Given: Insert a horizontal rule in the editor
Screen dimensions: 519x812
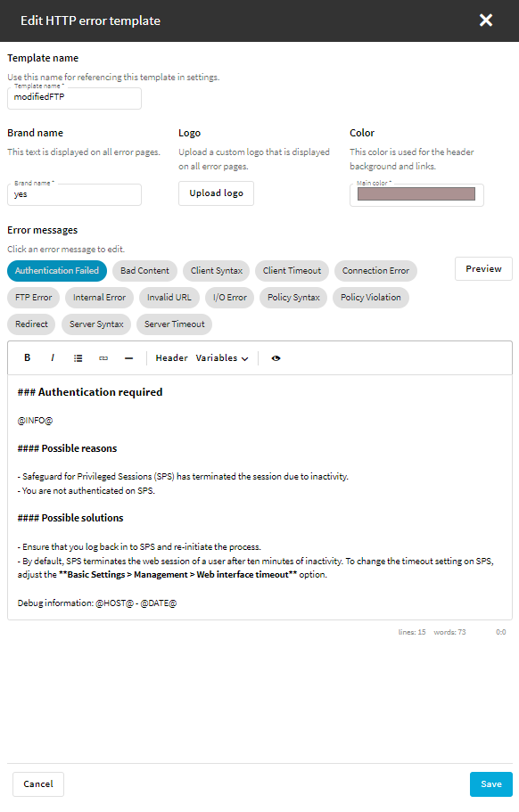Looking at the screenshot, I should click(x=129, y=357).
